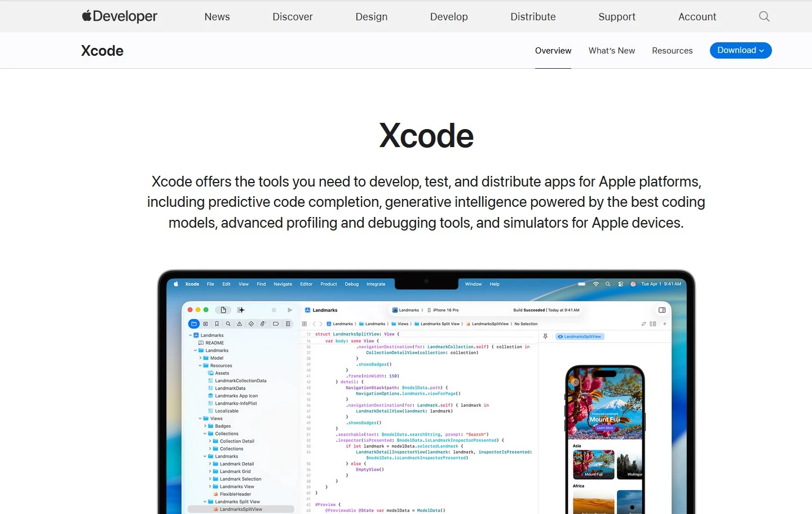Open the Test navigator diamond icon

click(x=251, y=324)
